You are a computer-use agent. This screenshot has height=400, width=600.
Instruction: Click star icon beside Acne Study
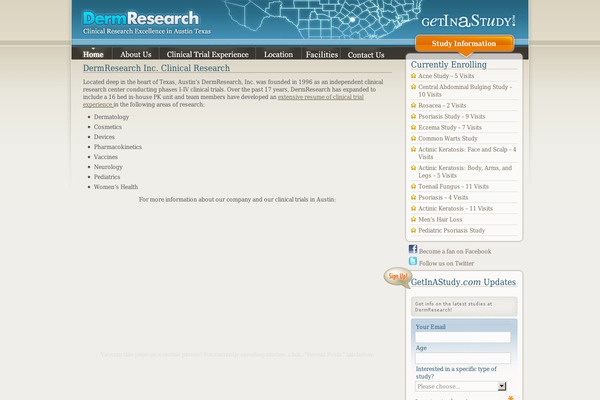pos(413,76)
